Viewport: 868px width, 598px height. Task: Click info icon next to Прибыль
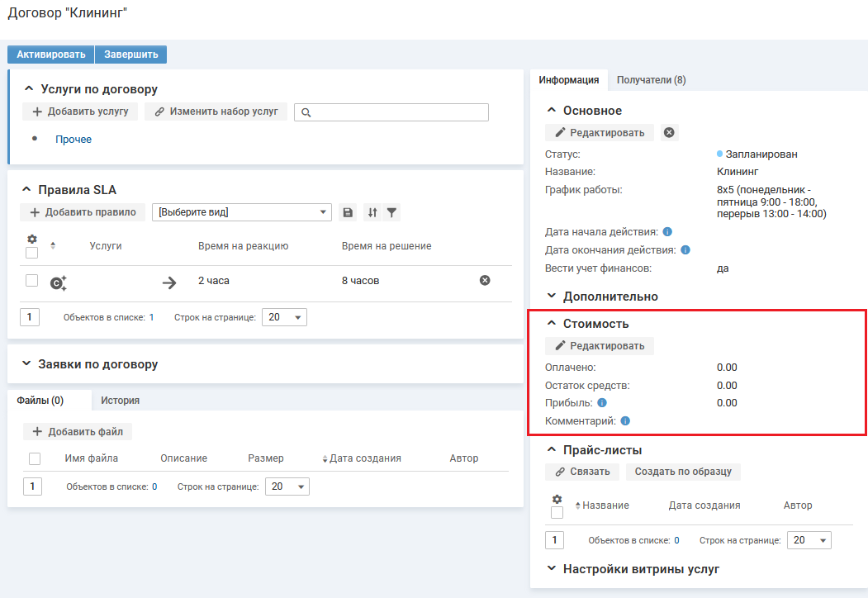602,403
